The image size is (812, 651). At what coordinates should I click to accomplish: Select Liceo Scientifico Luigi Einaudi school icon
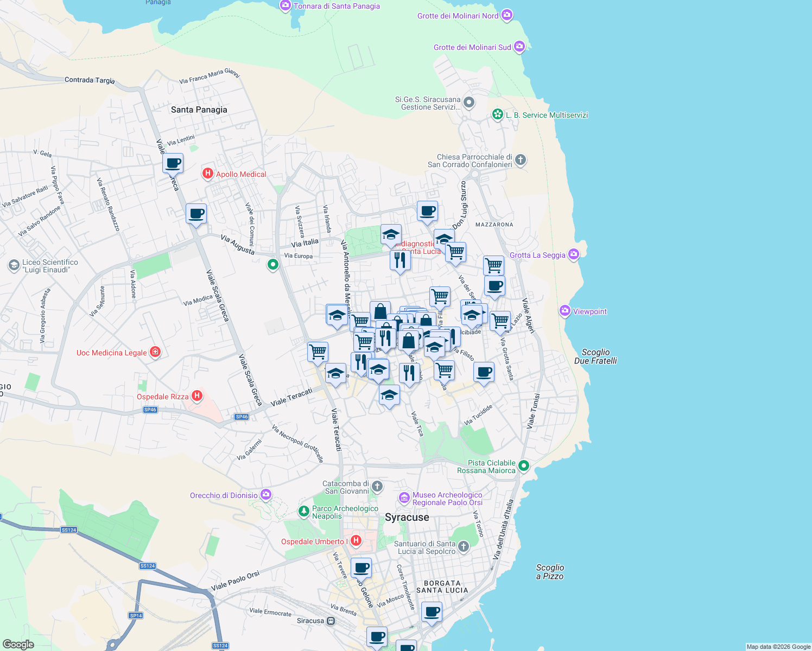point(14,265)
